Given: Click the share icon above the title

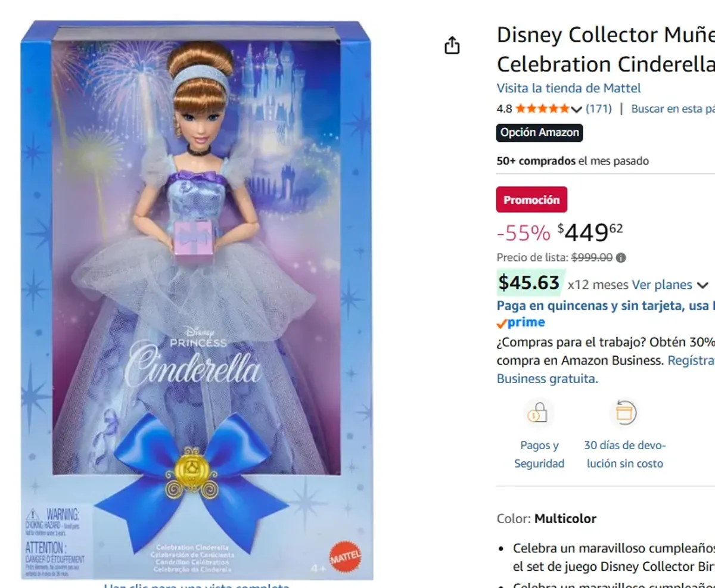Looking at the screenshot, I should point(453,45).
